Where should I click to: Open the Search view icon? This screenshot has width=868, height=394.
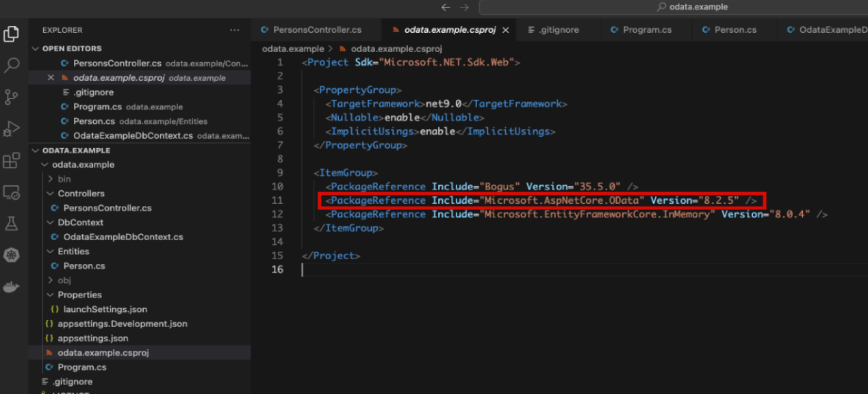coord(12,66)
